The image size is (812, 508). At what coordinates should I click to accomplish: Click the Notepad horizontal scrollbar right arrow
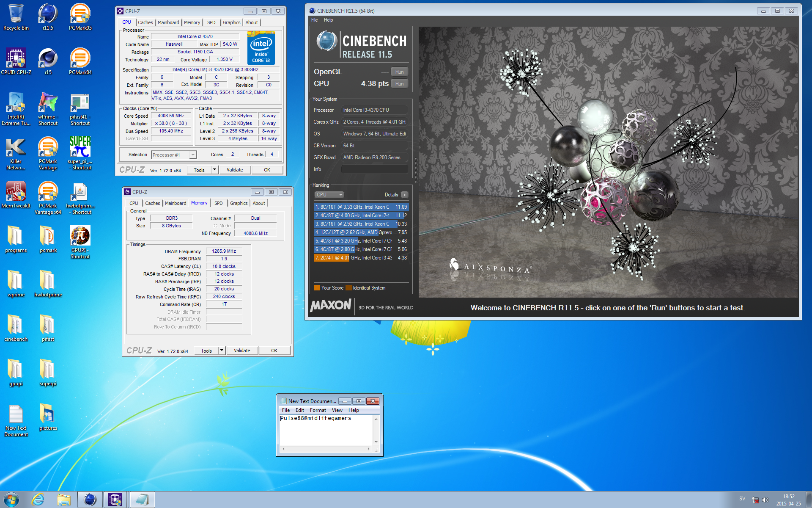tap(368, 449)
